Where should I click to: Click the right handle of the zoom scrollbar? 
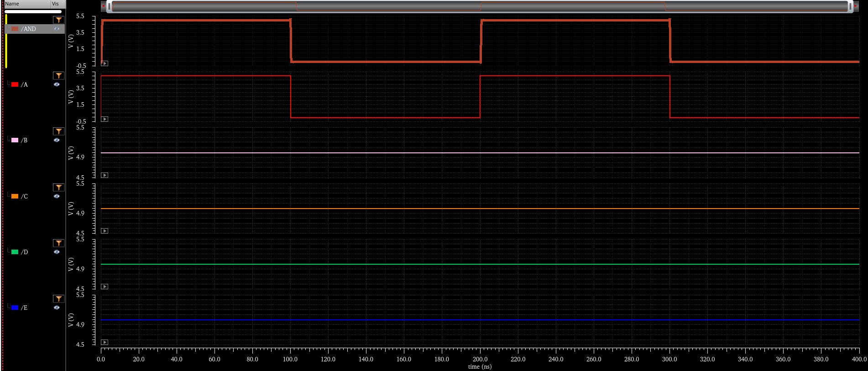tap(850, 6)
